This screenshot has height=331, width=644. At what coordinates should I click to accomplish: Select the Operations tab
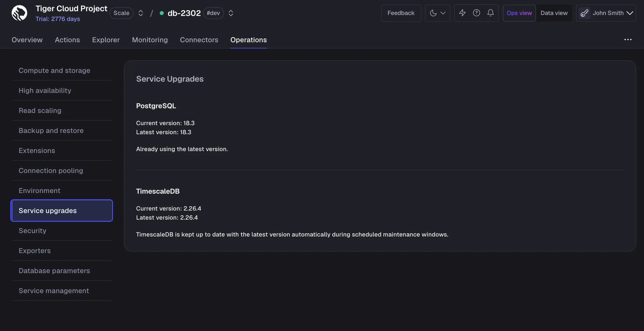point(248,40)
